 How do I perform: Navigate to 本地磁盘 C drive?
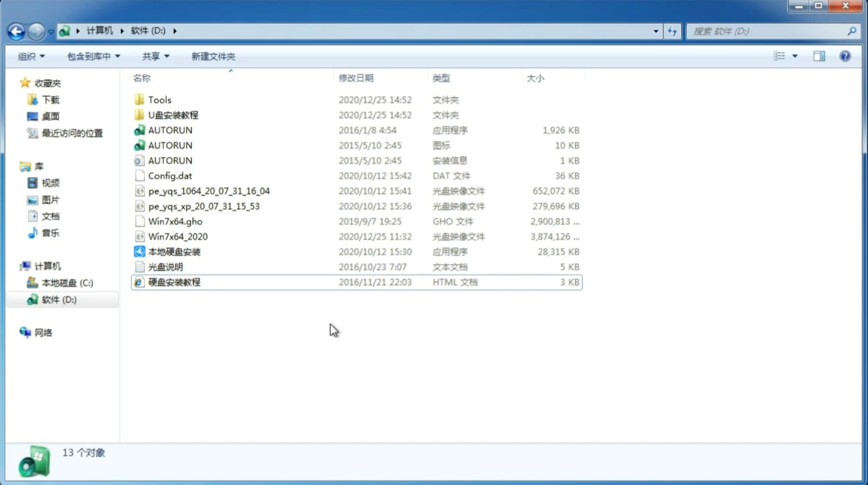click(x=67, y=283)
